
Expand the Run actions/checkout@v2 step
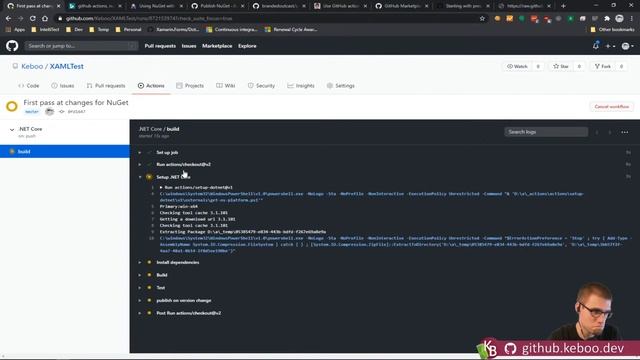pyautogui.click(x=183, y=164)
